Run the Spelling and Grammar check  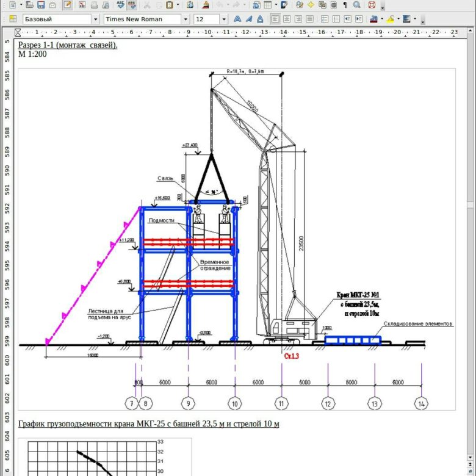point(120,5)
